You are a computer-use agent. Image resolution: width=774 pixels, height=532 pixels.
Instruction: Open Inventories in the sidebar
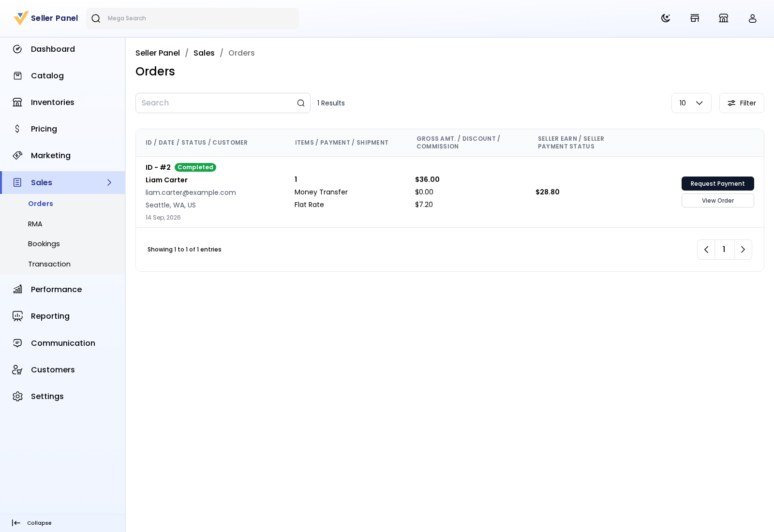click(62, 102)
